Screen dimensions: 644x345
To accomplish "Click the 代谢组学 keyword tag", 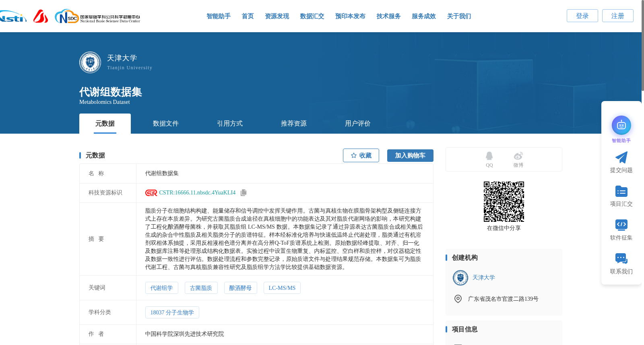I will coord(162,288).
